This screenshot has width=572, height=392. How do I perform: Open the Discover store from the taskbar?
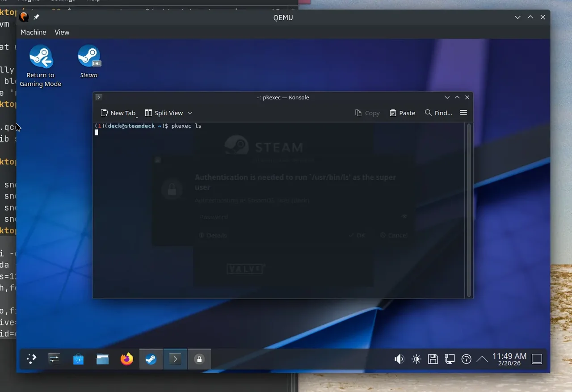click(79, 359)
